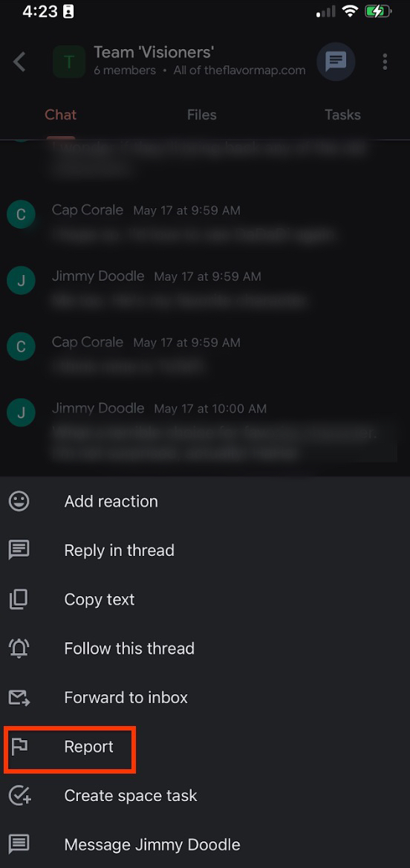
Task: Open the threads chat bubble button in the header
Action: click(x=335, y=62)
